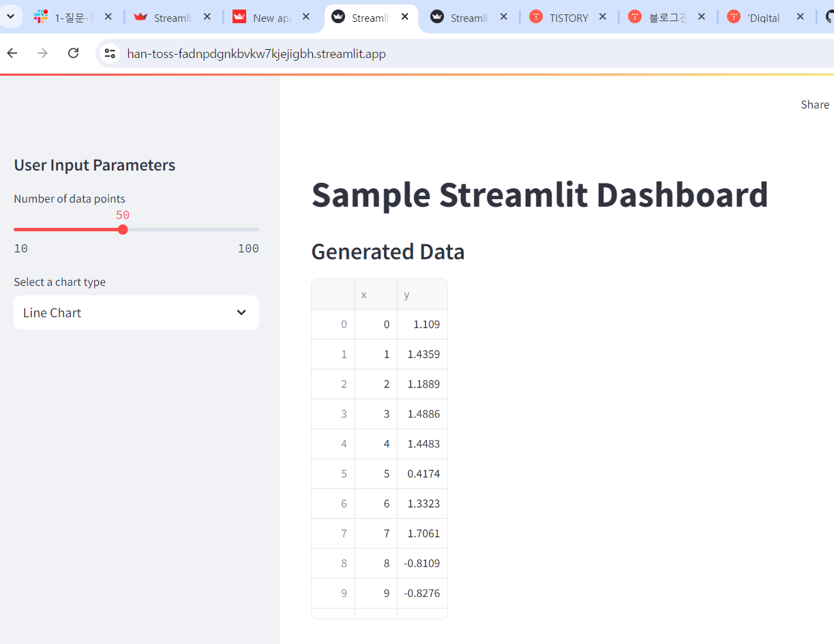Select the cell with value 1.3323

tap(422, 503)
